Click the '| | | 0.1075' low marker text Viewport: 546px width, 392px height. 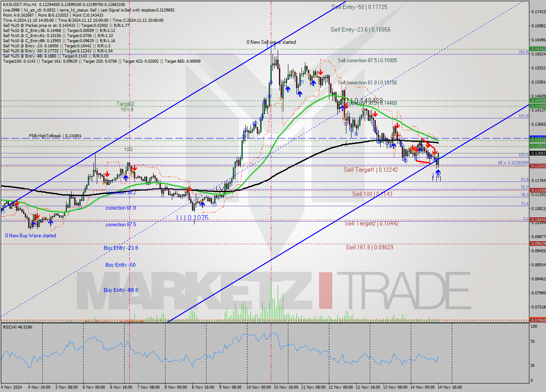coord(193,217)
